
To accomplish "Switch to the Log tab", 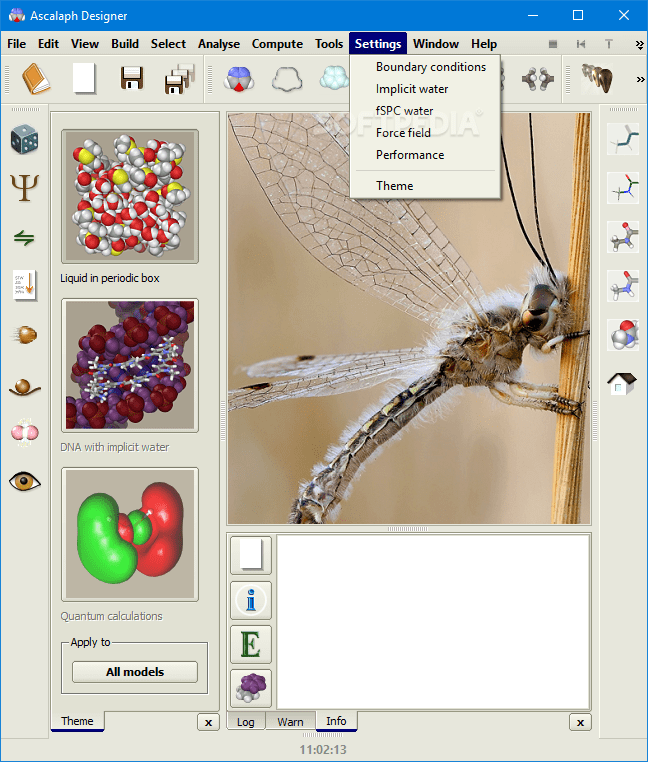I will pos(245,722).
